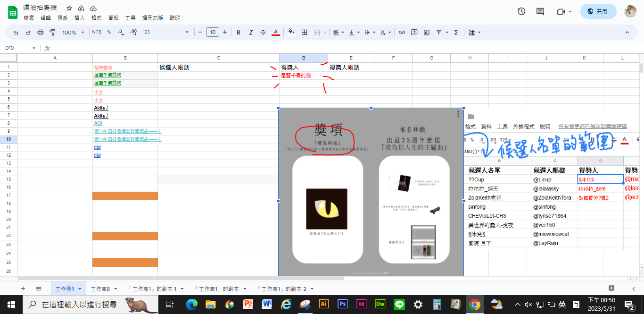This screenshot has height=314, width=644.
Task: Toggle italic formatting
Action: point(251,33)
